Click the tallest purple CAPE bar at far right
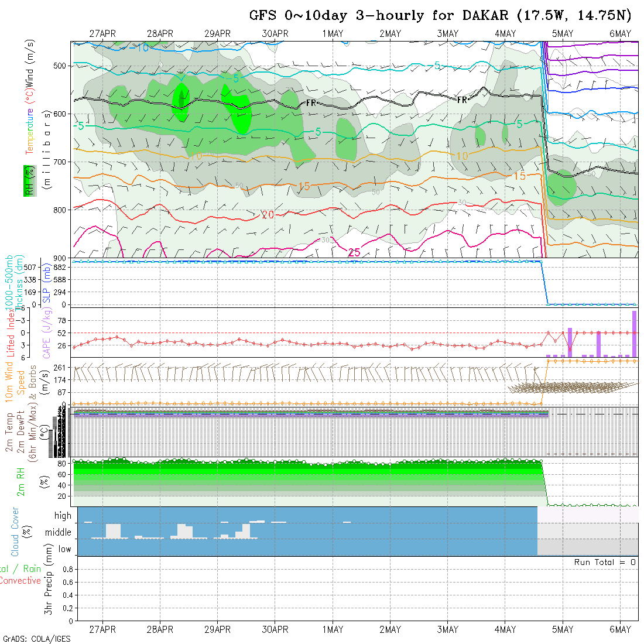Screen dimensions: 644x644 [634, 334]
